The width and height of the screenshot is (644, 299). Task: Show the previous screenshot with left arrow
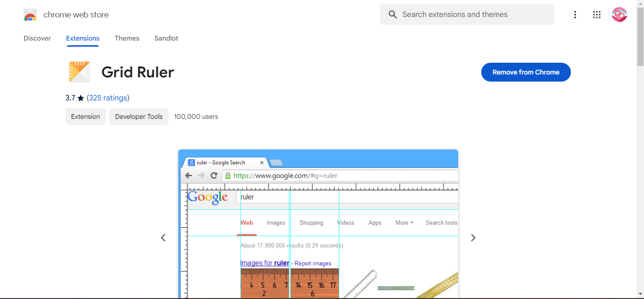click(163, 238)
